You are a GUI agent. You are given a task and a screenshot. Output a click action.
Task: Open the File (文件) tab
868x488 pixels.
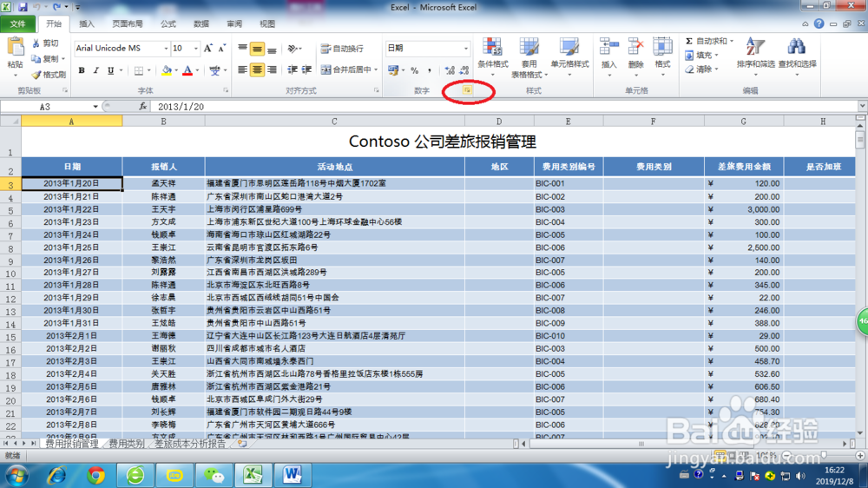coord(17,23)
